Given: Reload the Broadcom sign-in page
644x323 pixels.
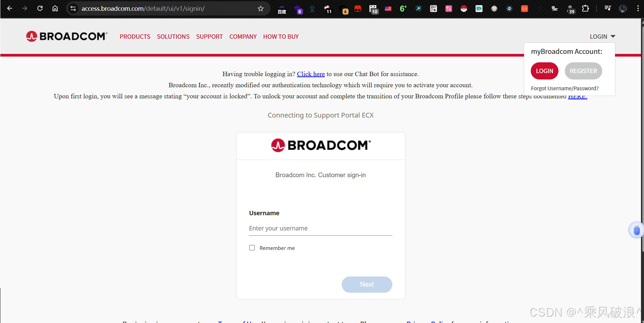Looking at the screenshot, I should tap(40, 8).
